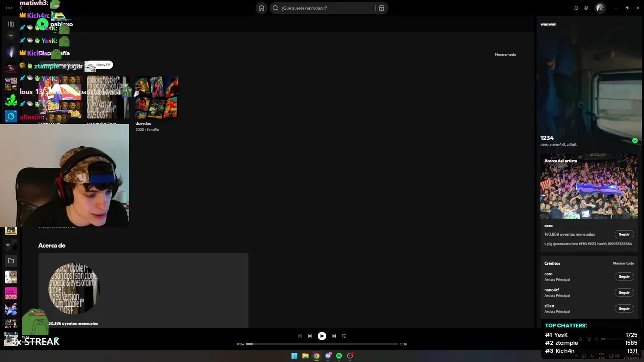The height and width of the screenshot is (362, 644).
Task: Follow zillatt in Créditos
Action: 624,308
